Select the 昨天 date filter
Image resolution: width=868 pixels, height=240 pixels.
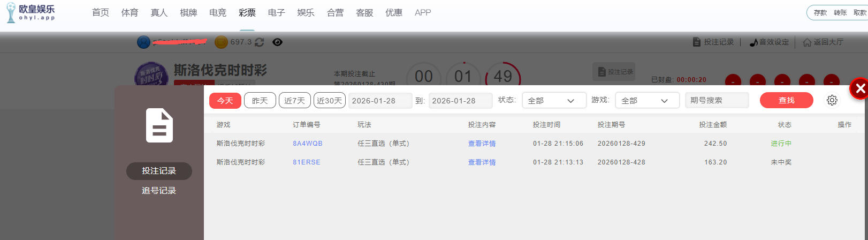(260, 101)
